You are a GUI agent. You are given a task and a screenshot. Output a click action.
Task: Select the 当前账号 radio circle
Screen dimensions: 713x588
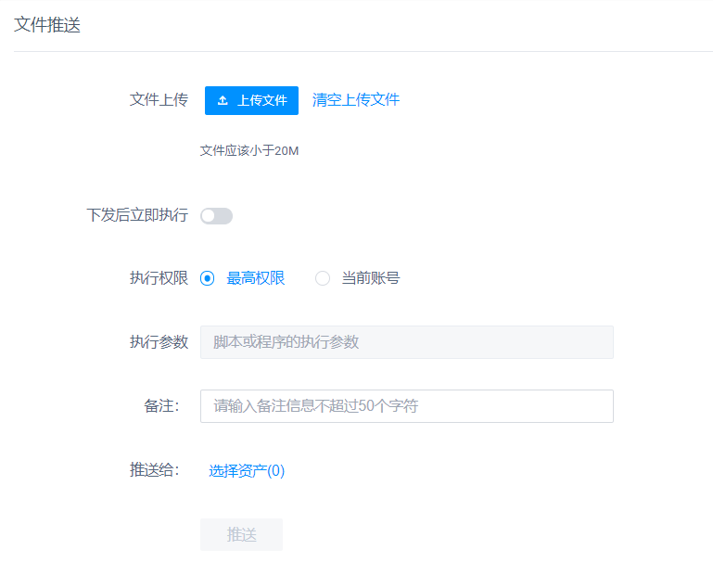(323, 278)
